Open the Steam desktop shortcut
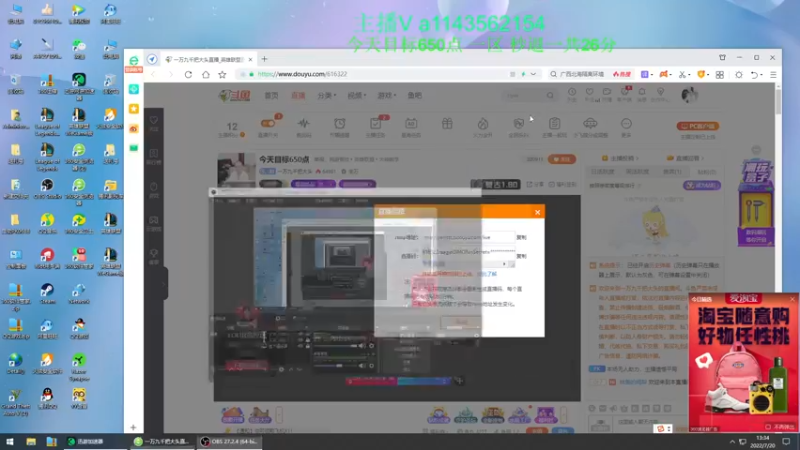The image size is (800, 450). [x=47, y=294]
